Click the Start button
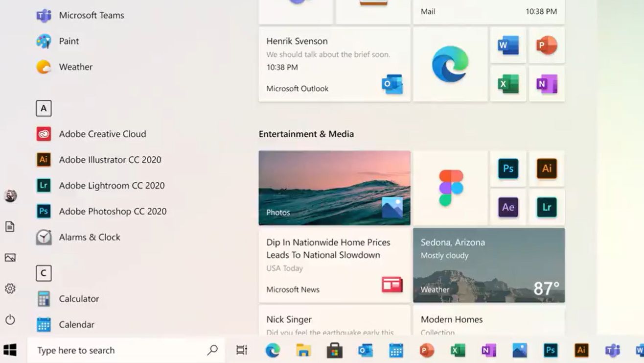644x363 pixels. [10, 350]
